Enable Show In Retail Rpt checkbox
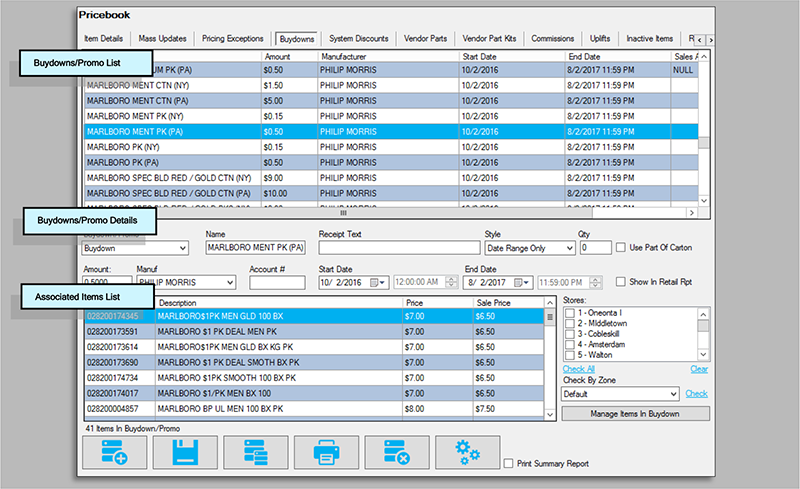 point(621,282)
